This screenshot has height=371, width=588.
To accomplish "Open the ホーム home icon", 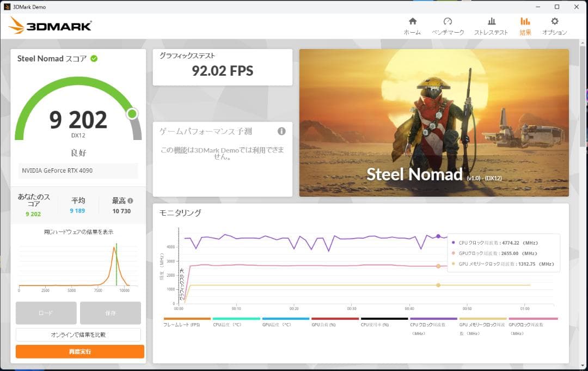I will pyautogui.click(x=412, y=25).
